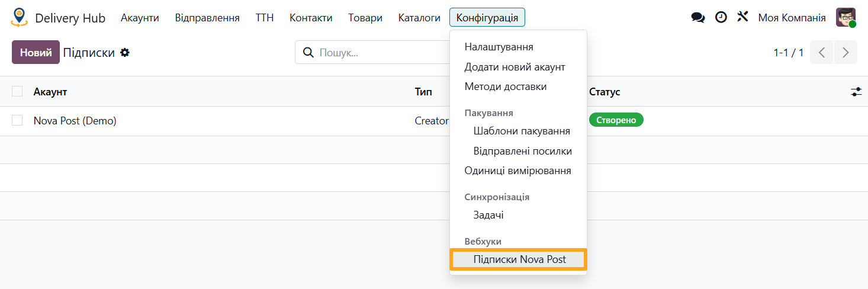Click the Delivery Hub logo icon

pyautogui.click(x=20, y=17)
